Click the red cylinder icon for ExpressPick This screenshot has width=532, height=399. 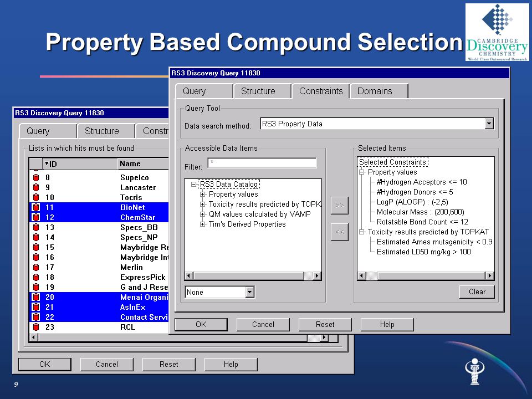pos(35,277)
